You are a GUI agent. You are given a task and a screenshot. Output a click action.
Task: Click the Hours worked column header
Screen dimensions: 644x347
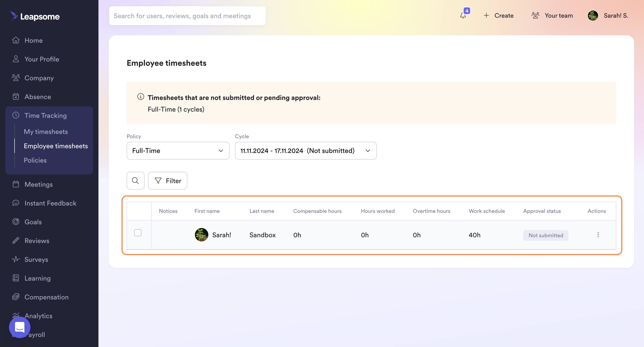[x=377, y=211]
